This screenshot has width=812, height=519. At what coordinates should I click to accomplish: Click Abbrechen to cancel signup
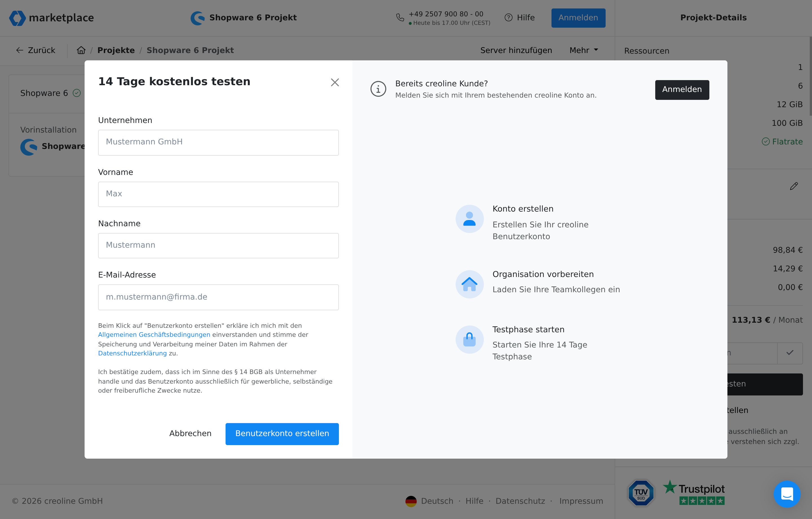click(190, 434)
